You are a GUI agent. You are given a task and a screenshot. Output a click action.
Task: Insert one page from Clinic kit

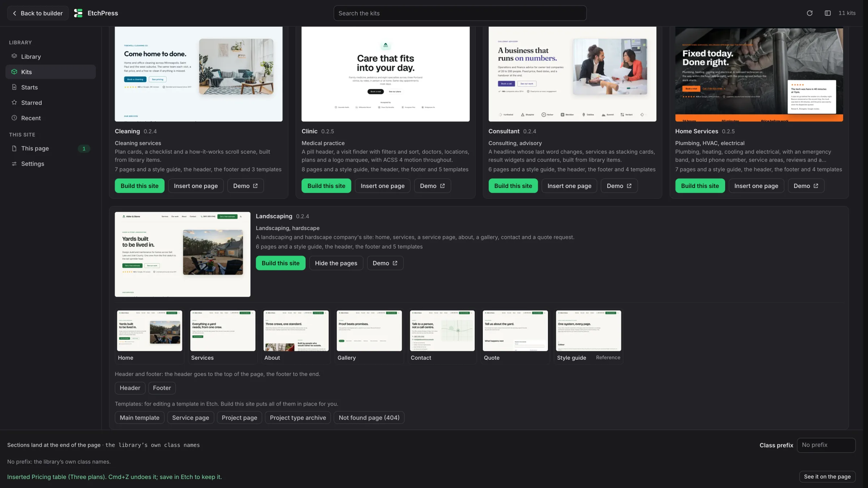pos(383,186)
